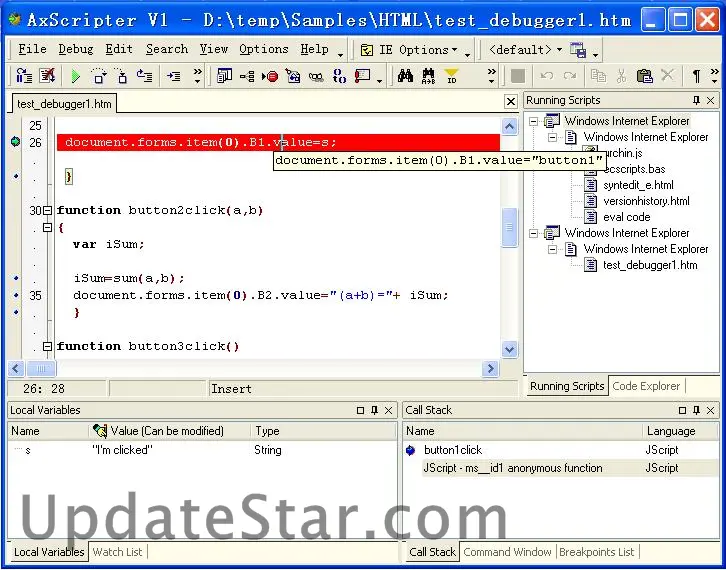726x570 pixels.
Task: Click the vertical scrollbar thumb in editor
Action: (509, 227)
